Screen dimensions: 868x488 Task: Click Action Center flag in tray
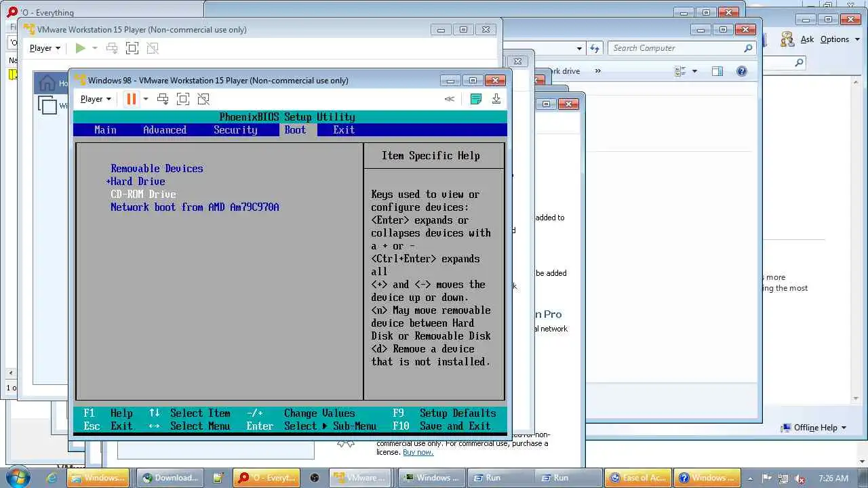(767, 478)
